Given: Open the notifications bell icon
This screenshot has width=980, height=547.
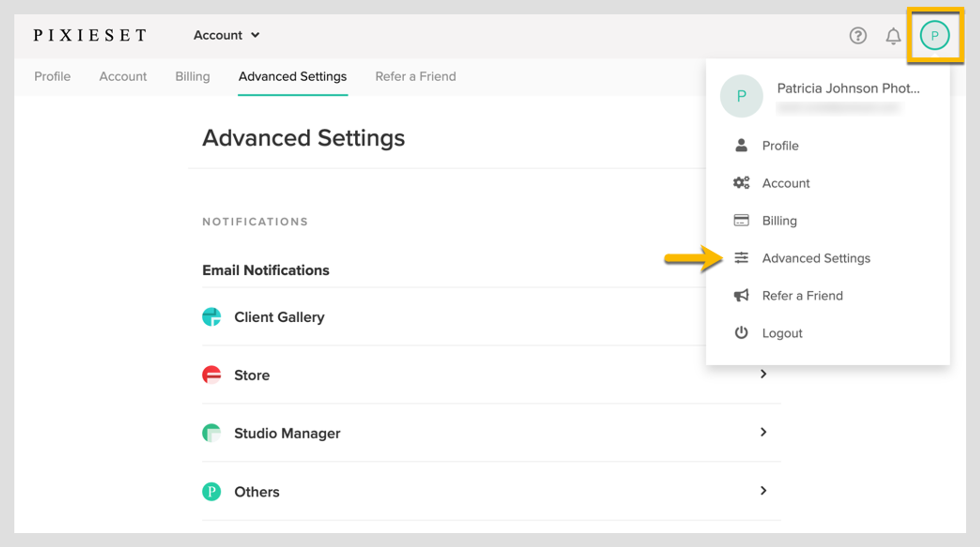Looking at the screenshot, I should click(x=893, y=36).
